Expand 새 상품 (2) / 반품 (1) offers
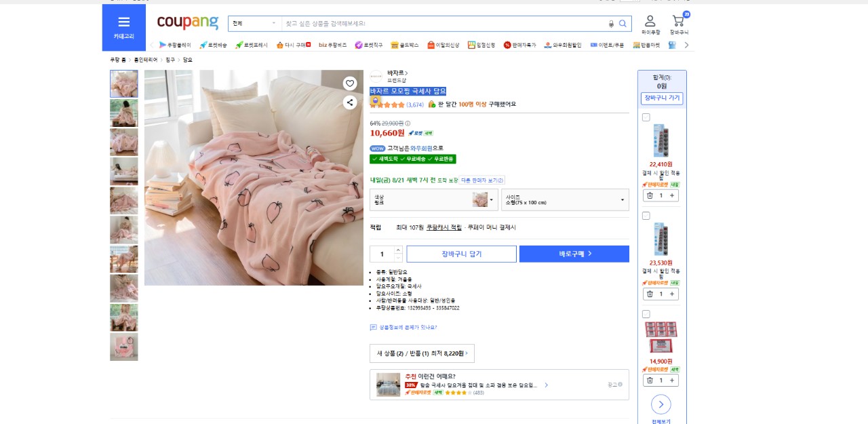Image resolution: width=868 pixels, height=424 pixels. [422, 353]
